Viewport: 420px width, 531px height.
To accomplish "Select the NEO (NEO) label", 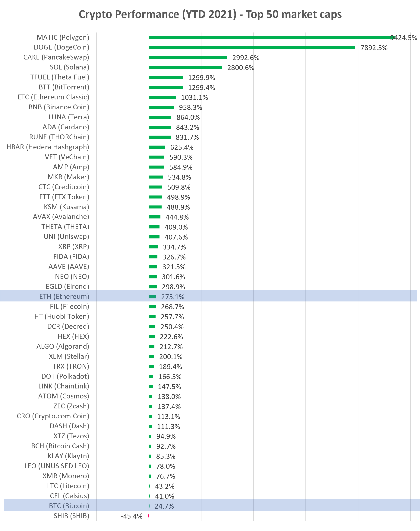I will click(72, 276).
